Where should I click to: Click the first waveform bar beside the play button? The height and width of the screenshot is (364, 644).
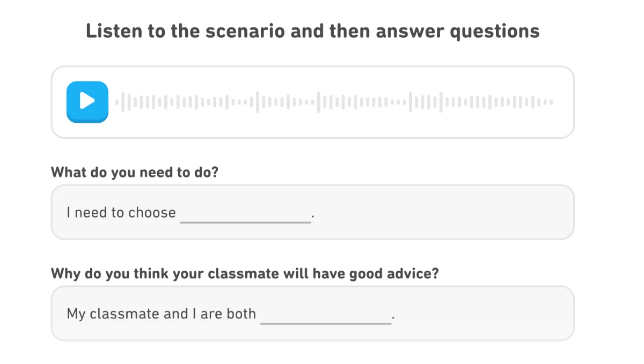click(117, 102)
